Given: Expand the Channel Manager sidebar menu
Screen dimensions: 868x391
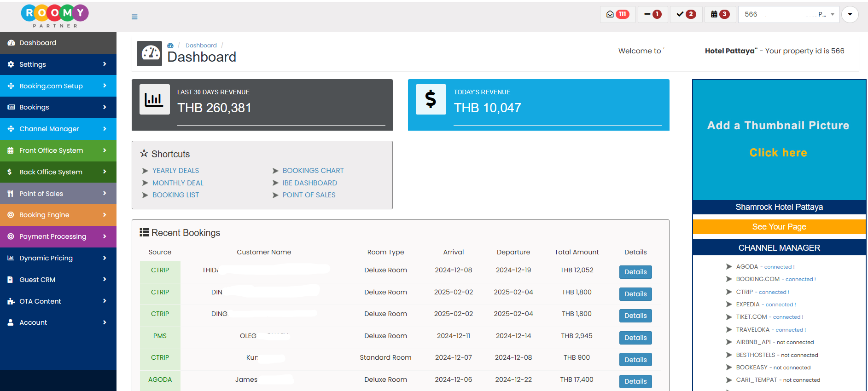Looking at the screenshot, I should point(58,129).
